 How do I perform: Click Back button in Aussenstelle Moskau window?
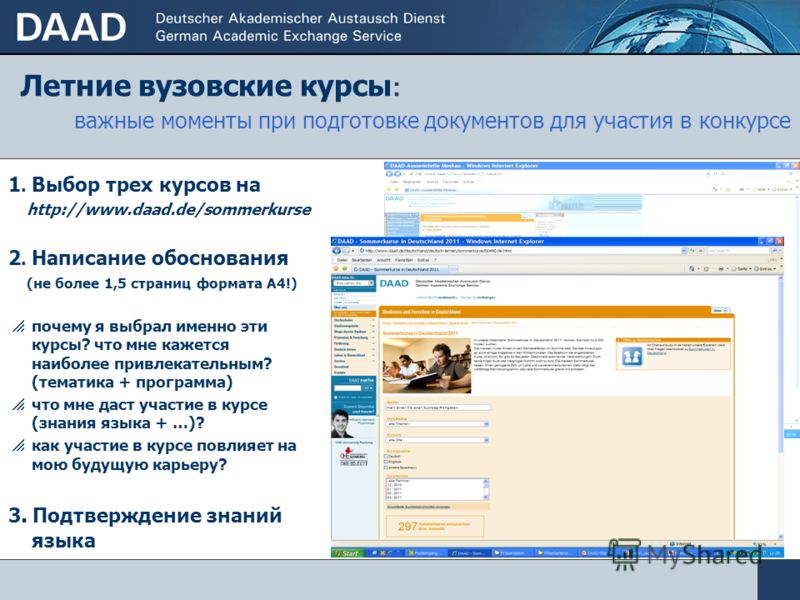(x=389, y=174)
